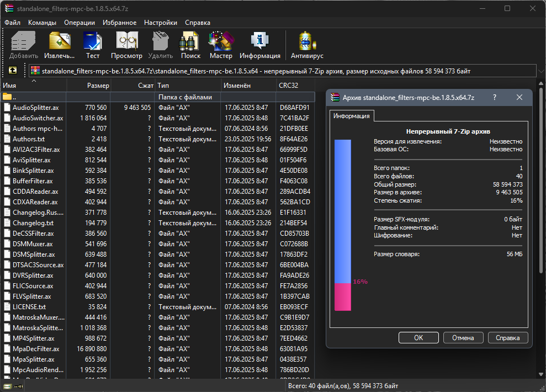Select AviSplitter.ax file row

[x=157, y=160]
